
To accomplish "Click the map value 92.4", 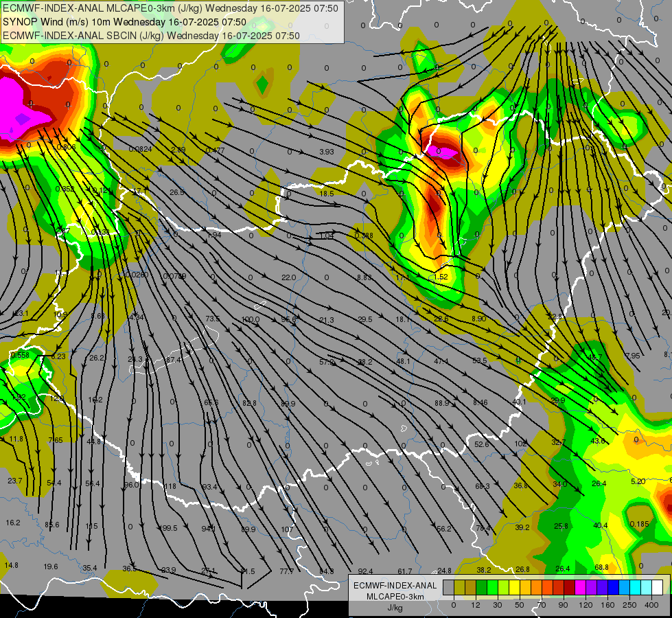I will [x=365, y=571].
